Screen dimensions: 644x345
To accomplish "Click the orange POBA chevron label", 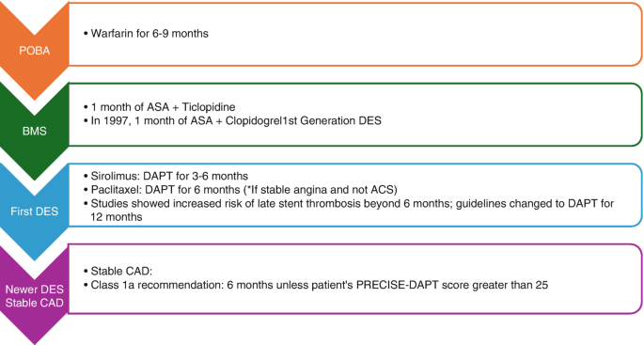I will (x=35, y=51).
